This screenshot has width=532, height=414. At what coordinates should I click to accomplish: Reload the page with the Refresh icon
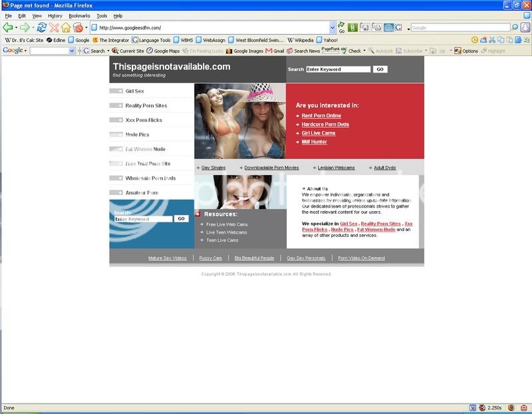pos(42,27)
